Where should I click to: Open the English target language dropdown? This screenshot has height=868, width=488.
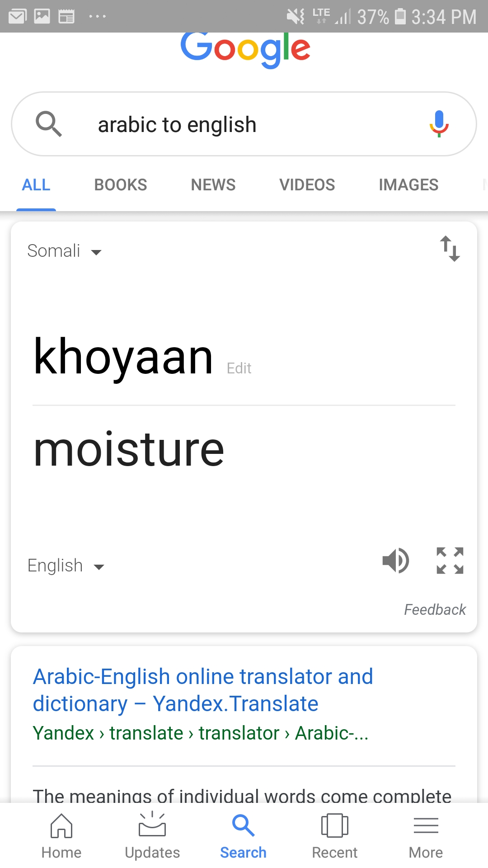coord(66,566)
